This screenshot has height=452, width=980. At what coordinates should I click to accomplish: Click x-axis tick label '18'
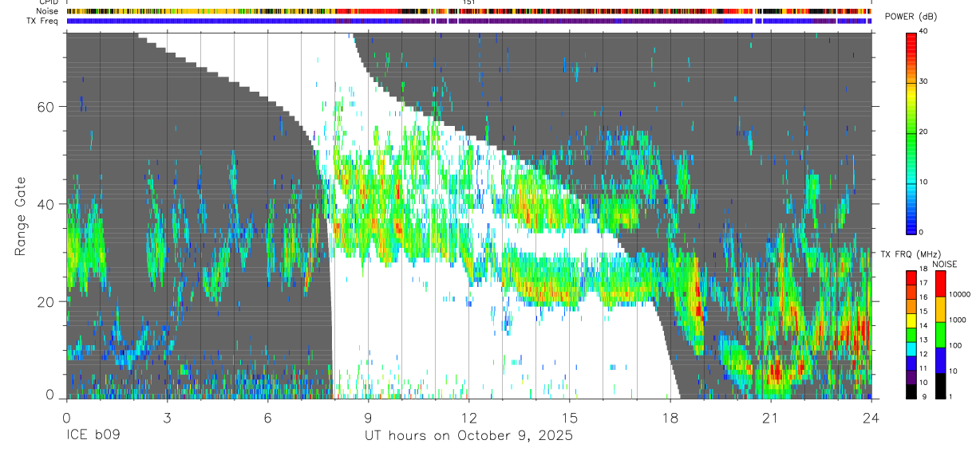670,417
